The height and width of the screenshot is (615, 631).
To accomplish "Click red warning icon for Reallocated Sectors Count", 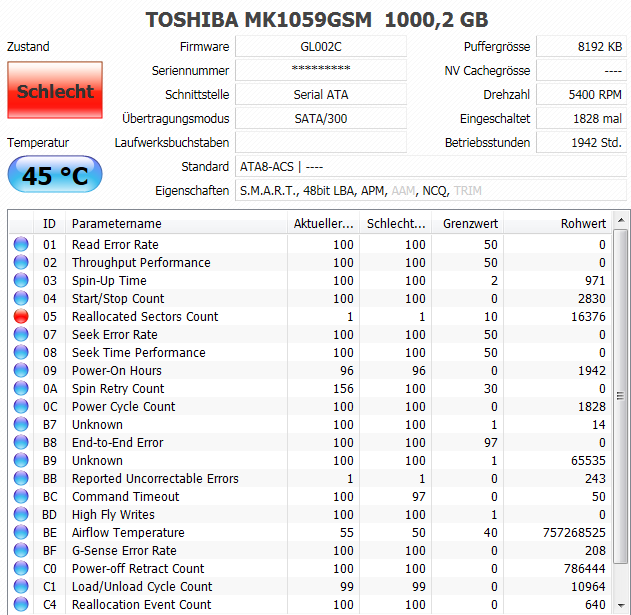I will 21,316.
